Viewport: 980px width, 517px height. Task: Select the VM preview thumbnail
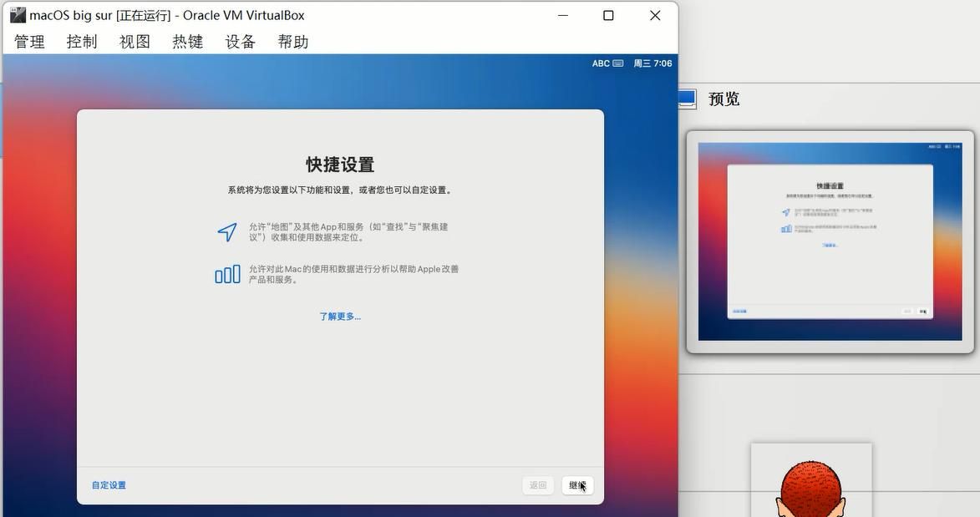click(x=830, y=241)
